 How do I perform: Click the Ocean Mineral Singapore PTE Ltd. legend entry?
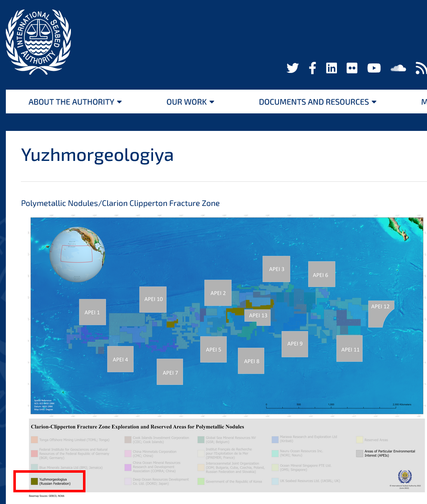[x=301, y=467]
